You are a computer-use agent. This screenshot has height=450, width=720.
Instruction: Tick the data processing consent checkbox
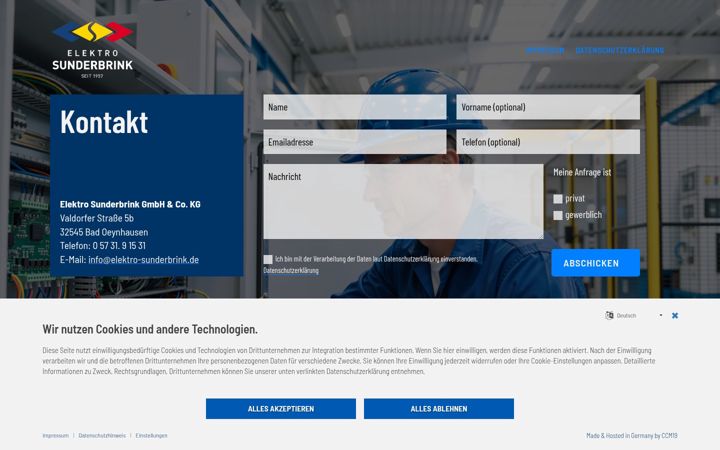(268, 259)
